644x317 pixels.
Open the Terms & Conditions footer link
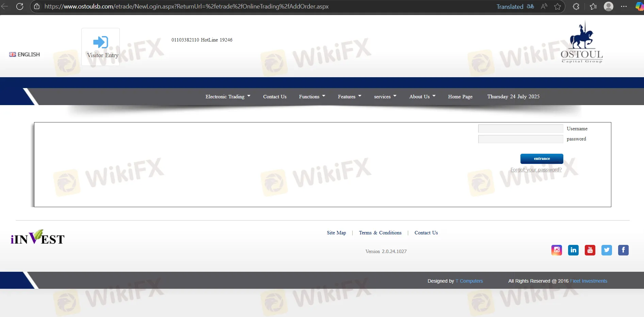pyautogui.click(x=380, y=233)
